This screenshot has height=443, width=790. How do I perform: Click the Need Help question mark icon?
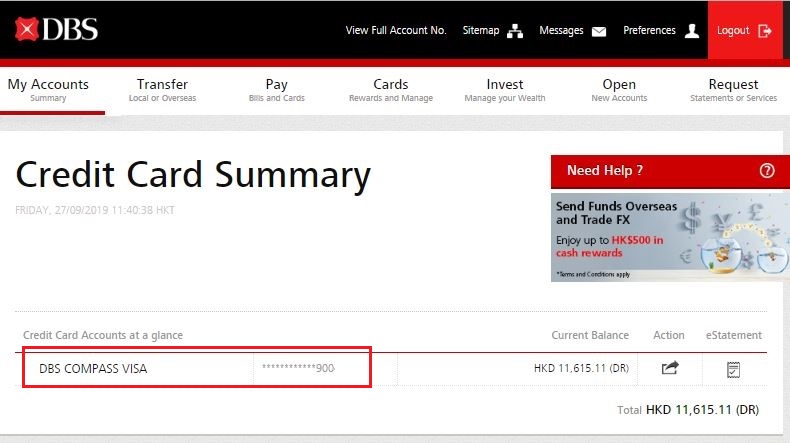pos(767,171)
